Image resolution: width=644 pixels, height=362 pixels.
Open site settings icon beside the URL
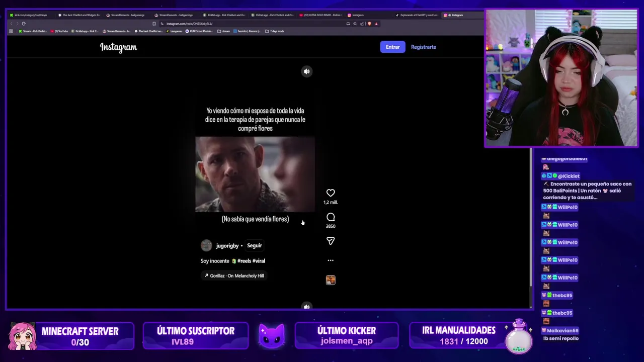pyautogui.click(x=162, y=24)
